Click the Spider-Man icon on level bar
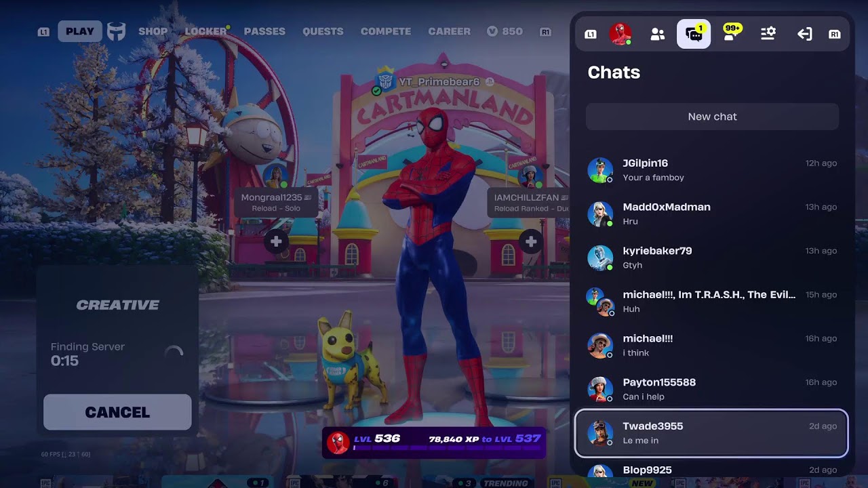Screen dimensions: 868x488 pyautogui.click(x=337, y=443)
